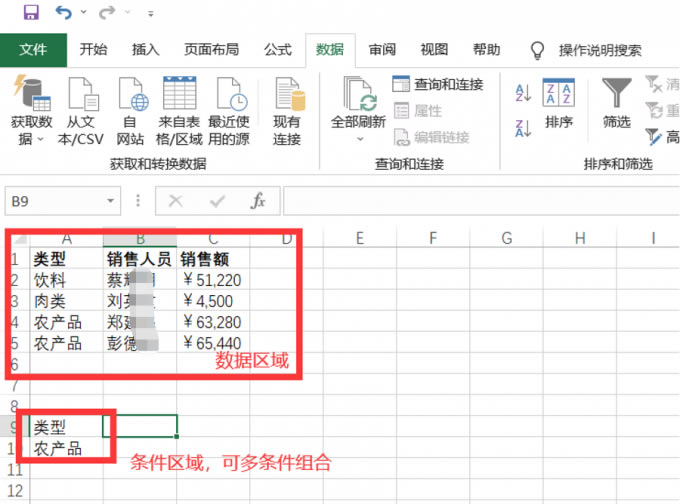Viewport: 680px width, 504px height.
Task: Click the formula bar Enter checkmark icon
Action: tap(217, 201)
